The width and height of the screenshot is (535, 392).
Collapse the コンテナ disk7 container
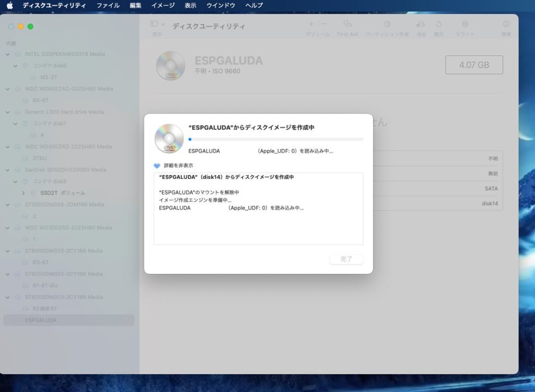(x=16, y=124)
